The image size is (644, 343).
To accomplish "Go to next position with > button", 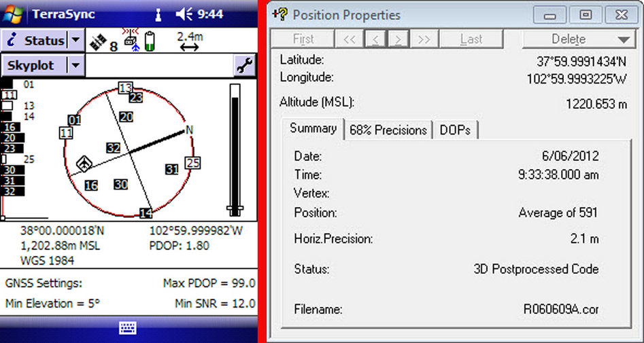I will pos(398,39).
